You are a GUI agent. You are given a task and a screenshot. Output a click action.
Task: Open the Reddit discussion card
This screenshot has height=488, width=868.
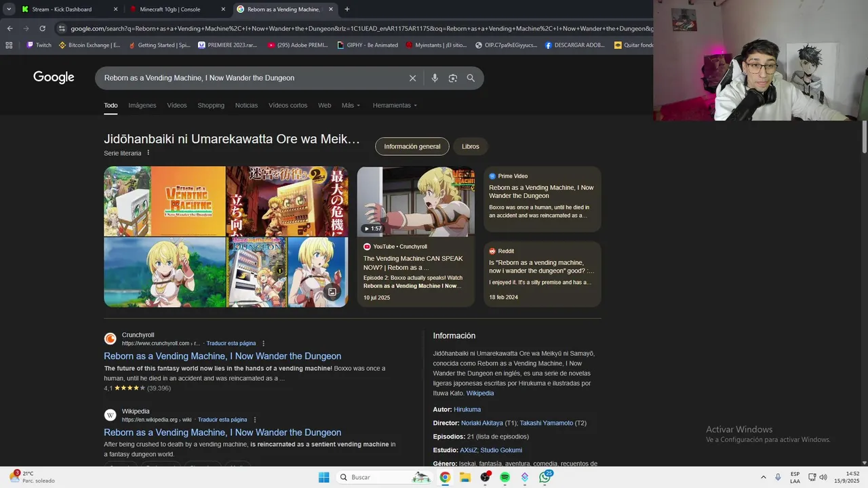click(542, 274)
